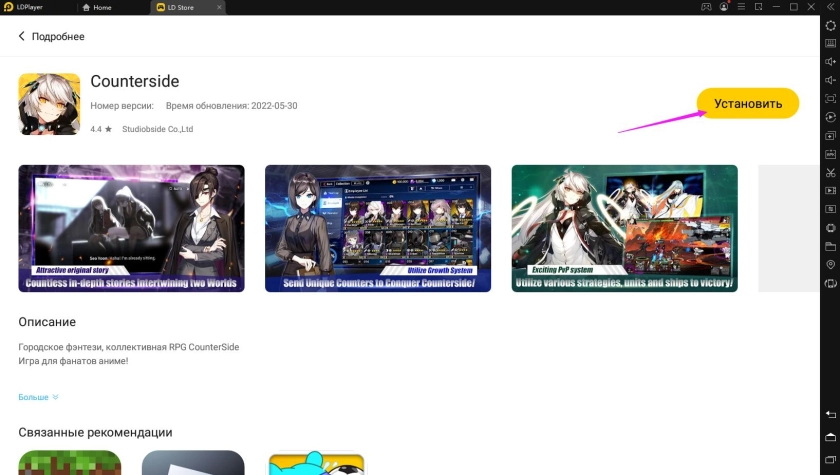Open the shared folder icon
840x475 pixels.
click(830, 246)
